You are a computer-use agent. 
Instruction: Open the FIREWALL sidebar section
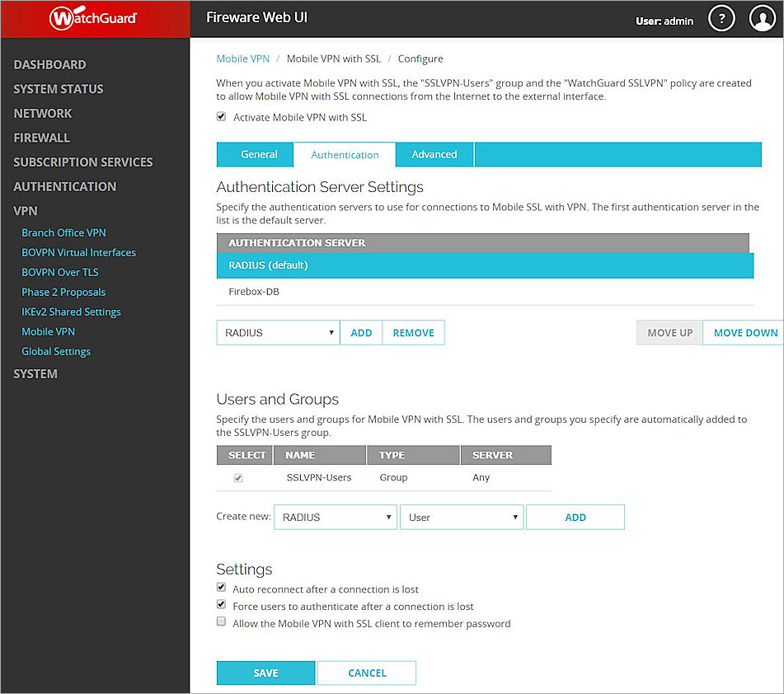(41, 138)
